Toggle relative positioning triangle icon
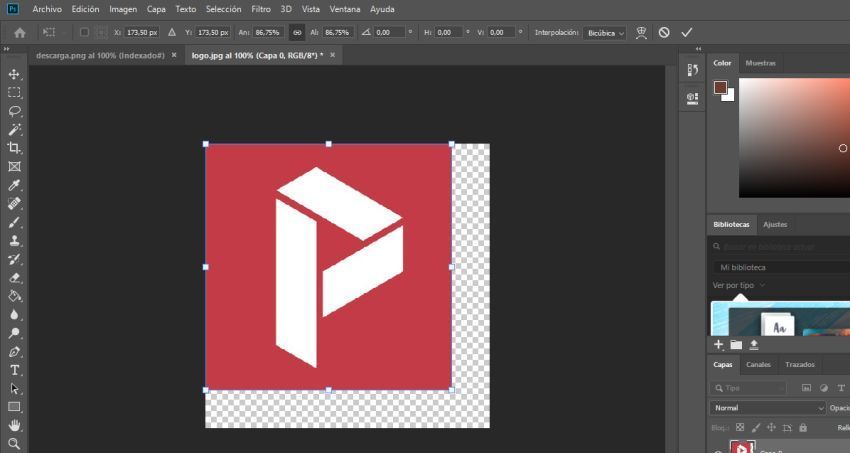The height and width of the screenshot is (453, 850). pos(172,33)
